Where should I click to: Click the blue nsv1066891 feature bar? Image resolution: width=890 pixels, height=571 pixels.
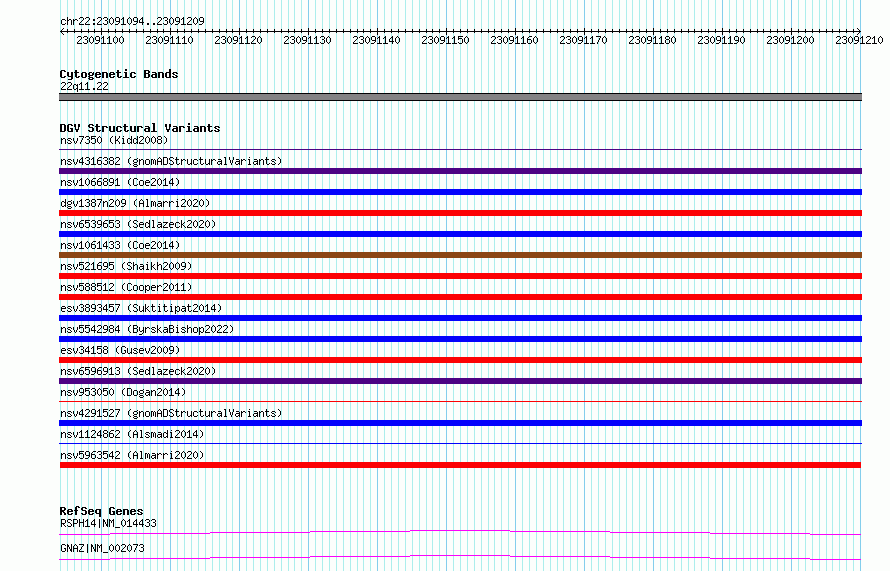(460, 192)
